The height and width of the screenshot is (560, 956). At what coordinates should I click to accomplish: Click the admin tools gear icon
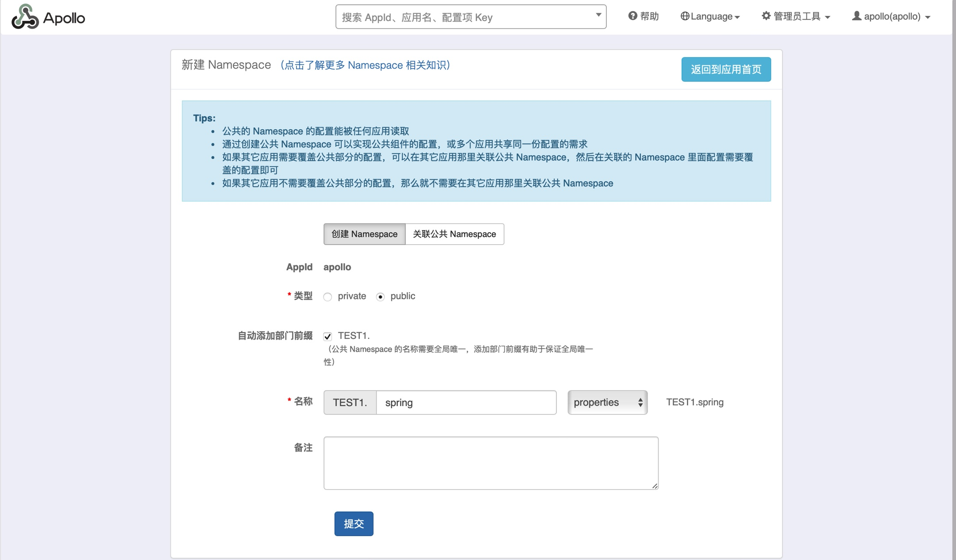click(x=766, y=16)
